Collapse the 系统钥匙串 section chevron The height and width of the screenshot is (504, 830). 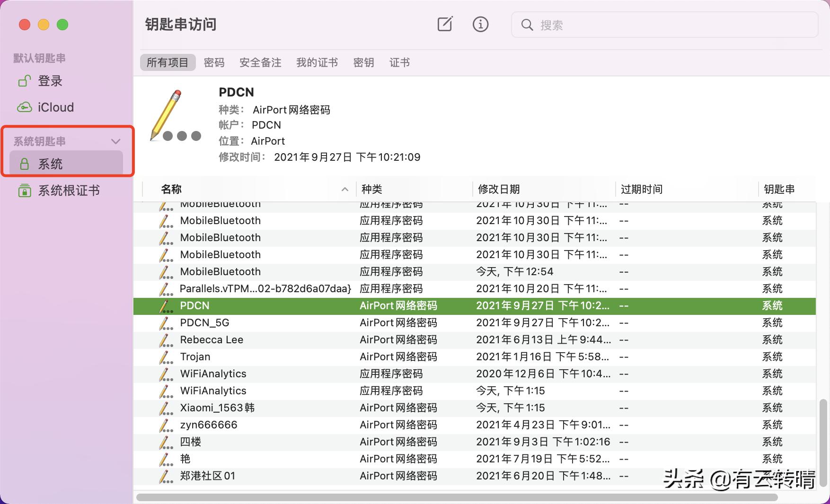(x=115, y=141)
